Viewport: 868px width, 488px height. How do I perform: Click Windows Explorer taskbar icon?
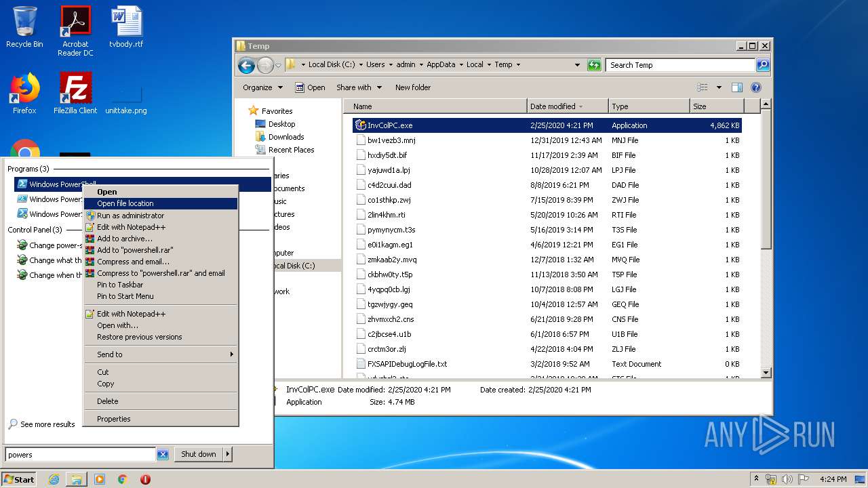click(77, 479)
